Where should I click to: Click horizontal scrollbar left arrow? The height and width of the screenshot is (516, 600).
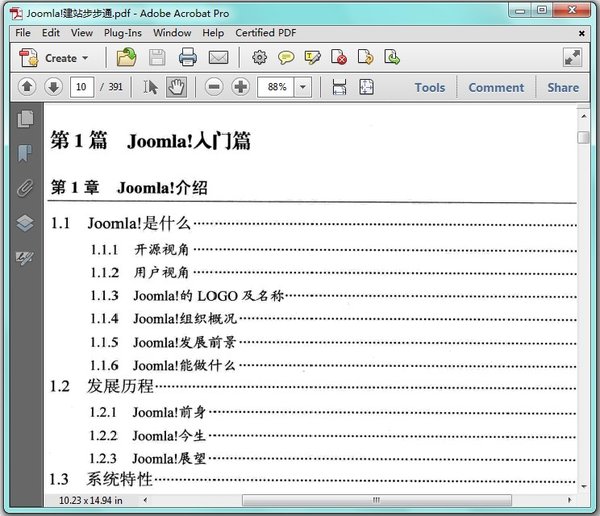(145, 500)
